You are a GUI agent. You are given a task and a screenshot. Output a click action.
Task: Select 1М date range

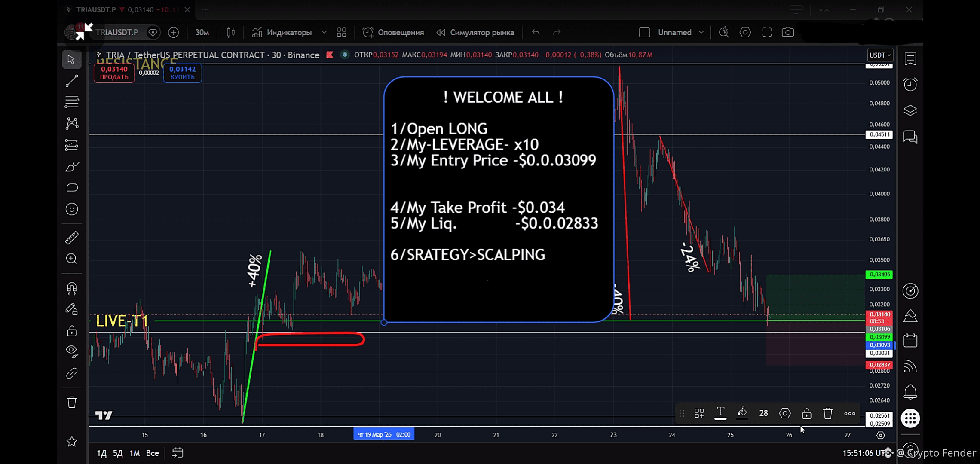135,453
